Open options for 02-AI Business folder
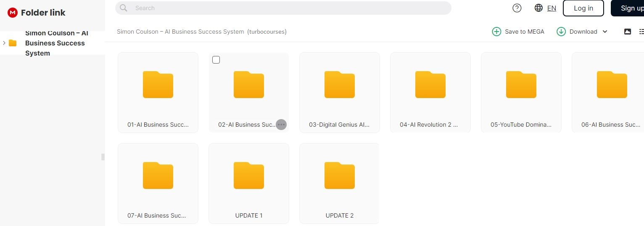 pyautogui.click(x=281, y=125)
